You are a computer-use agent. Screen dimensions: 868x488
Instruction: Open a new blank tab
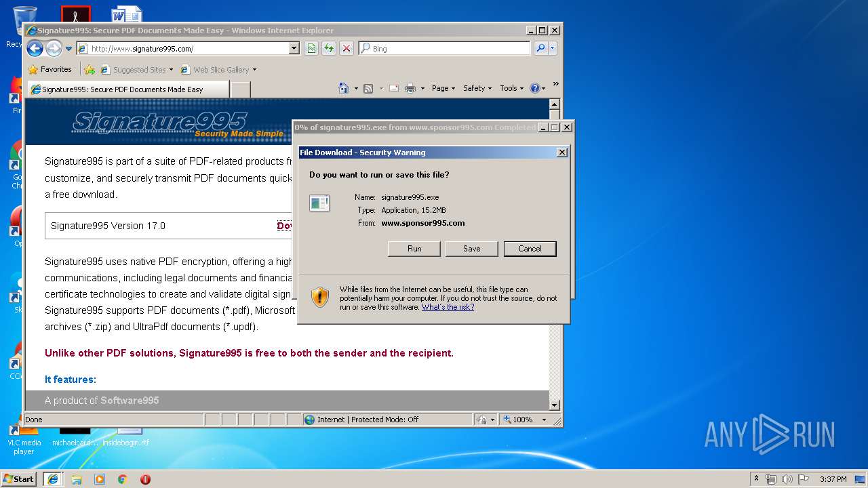click(x=240, y=89)
